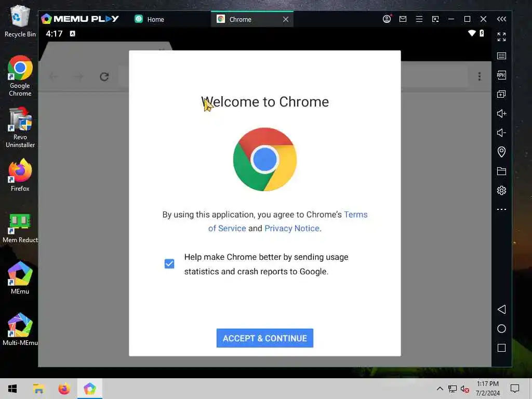The image size is (532, 399).
Task: Click the Android status bar time 4:17
Action: 54,34
